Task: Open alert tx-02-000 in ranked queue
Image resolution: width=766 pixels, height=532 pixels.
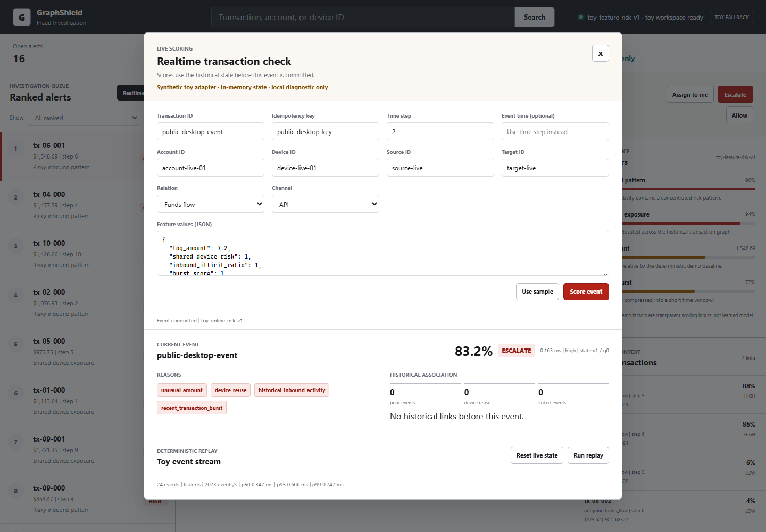Action: (72, 303)
